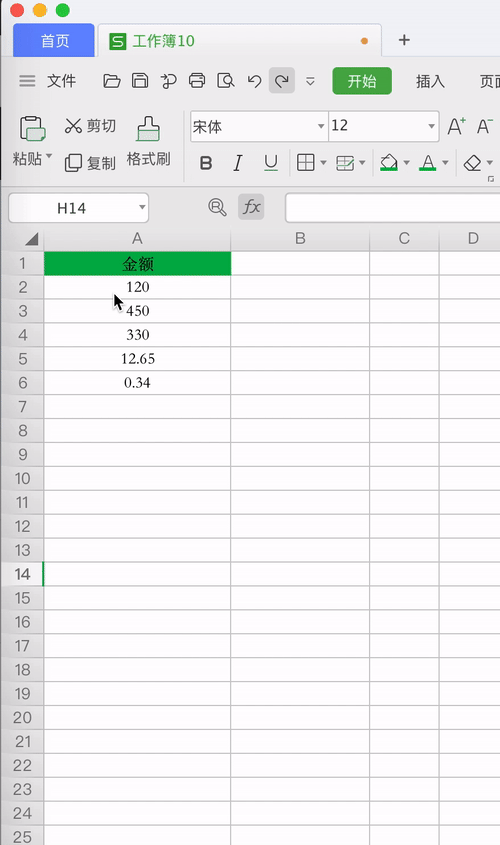This screenshot has width=500, height=845.
Task: Click the zoom search icon near formula bar
Action: tap(217, 207)
